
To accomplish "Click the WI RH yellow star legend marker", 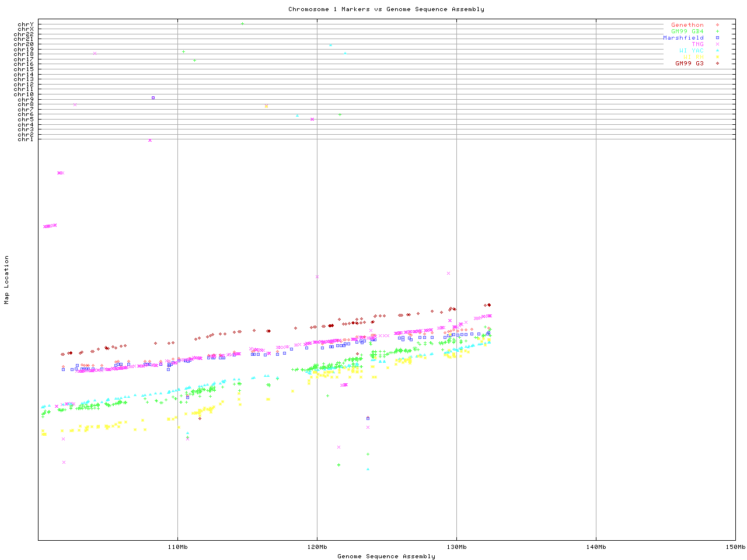I will click(717, 57).
